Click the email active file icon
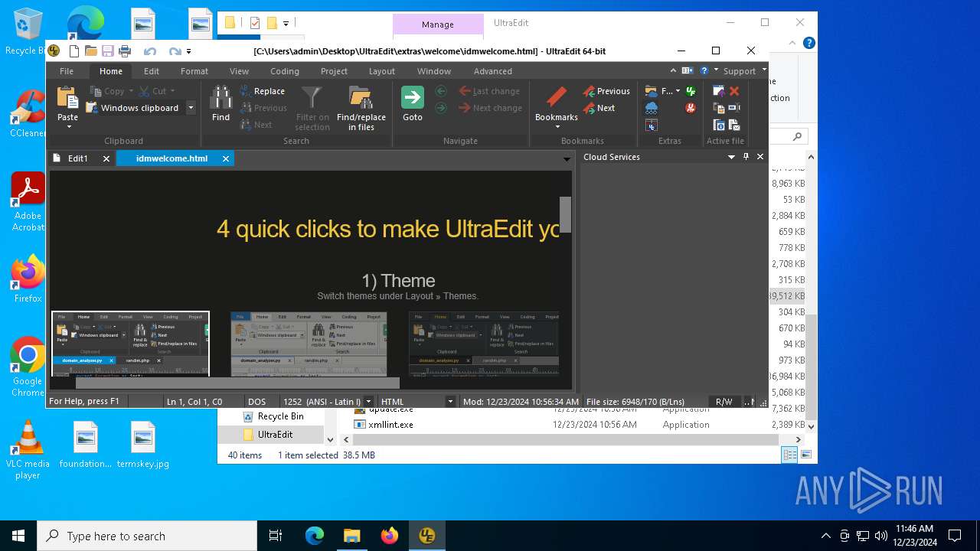Image resolution: width=980 pixels, height=551 pixels. point(734,126)
